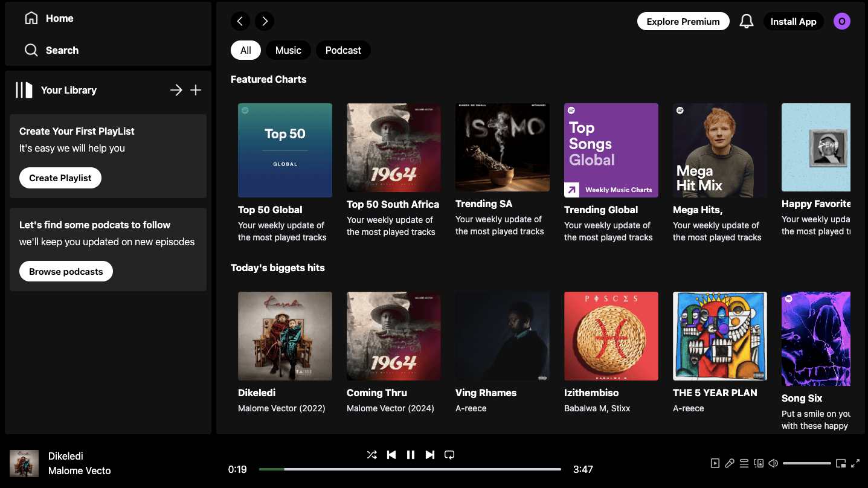Open the miniplayer
The width and height of the screenshot is (868, 488).
click(840, 463)
